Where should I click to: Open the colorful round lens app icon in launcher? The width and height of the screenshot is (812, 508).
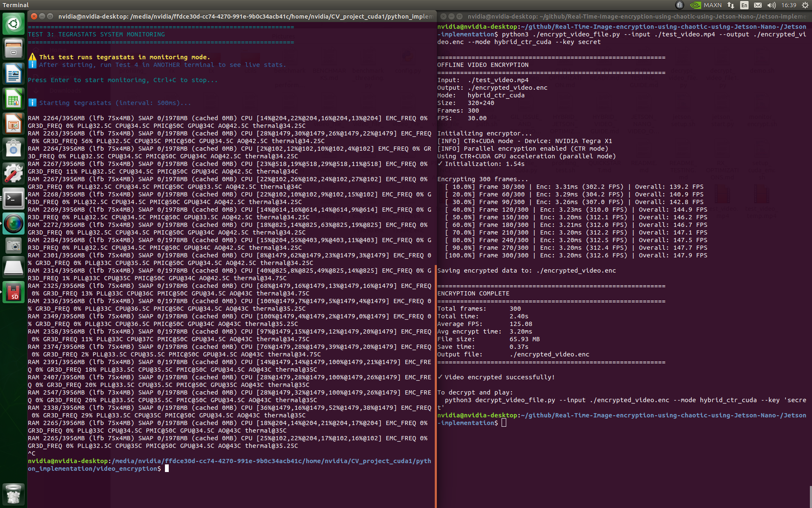(x=14, y=224)
